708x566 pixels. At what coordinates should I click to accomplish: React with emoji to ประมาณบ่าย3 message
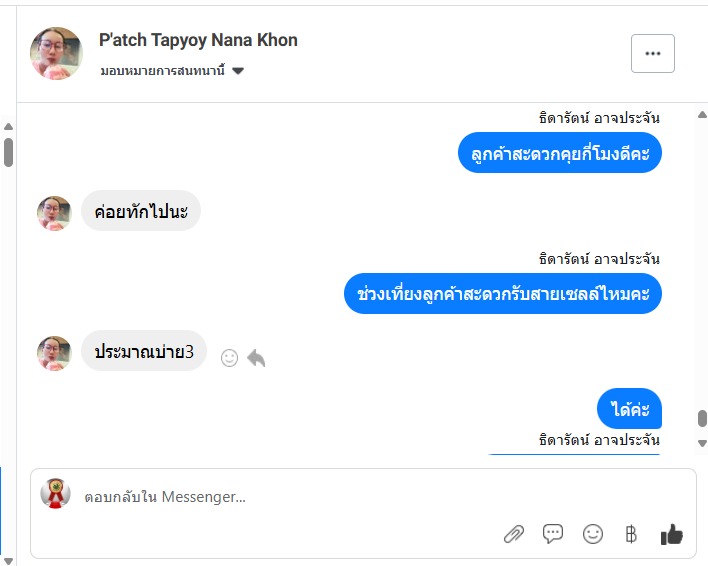[x=229, y=357]
